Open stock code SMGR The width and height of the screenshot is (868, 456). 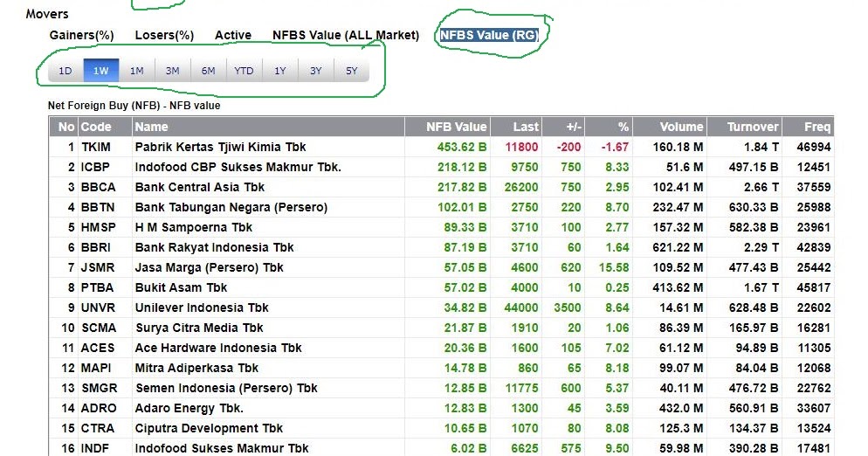99,388
